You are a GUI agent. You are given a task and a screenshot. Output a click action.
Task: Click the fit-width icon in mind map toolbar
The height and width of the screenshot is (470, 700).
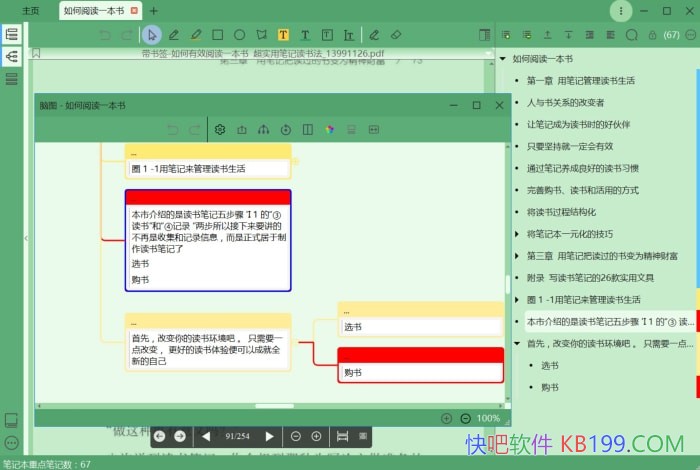374,129
